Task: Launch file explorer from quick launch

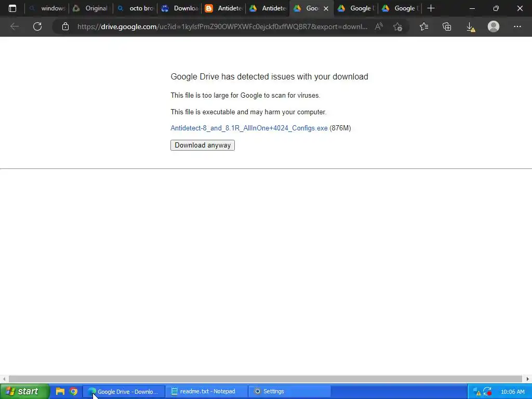Action: pyautogui.click(x=60, y=391)
